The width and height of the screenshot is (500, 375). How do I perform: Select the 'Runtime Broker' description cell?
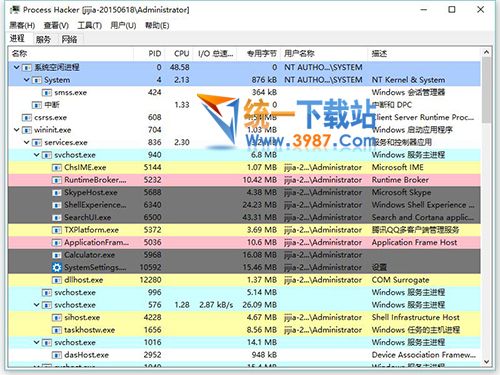pos(400,180)
